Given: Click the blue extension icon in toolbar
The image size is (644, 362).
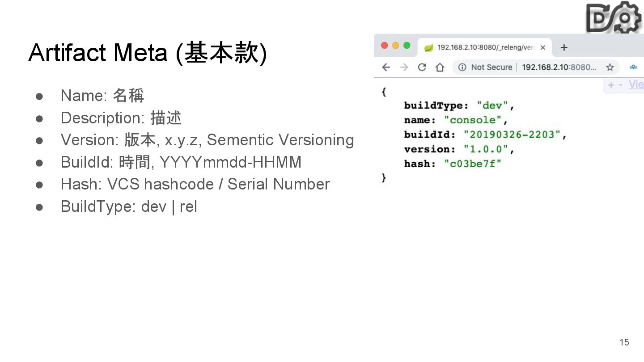Looking at the screenshot, I should tap(633, 67).
